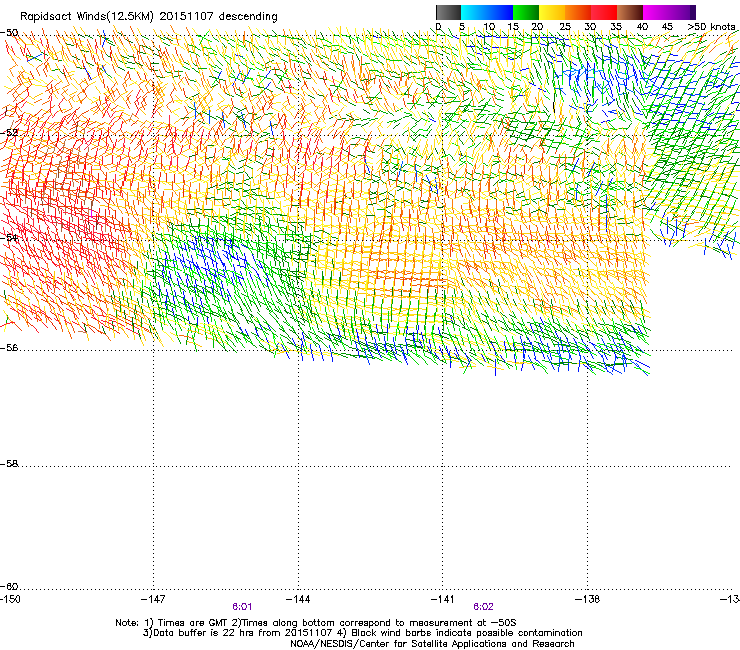Click the yellow 20-25 knots color band
Image resolution: width=740 pixels, height=650 pixels.
click(x=552, y=12)
